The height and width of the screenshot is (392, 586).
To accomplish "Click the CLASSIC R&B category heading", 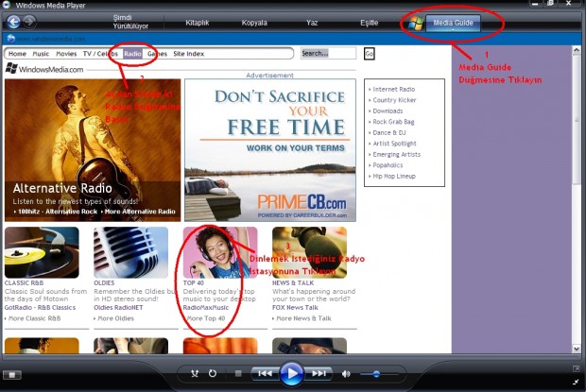I will pyautogui.click(x=24, y=283).
